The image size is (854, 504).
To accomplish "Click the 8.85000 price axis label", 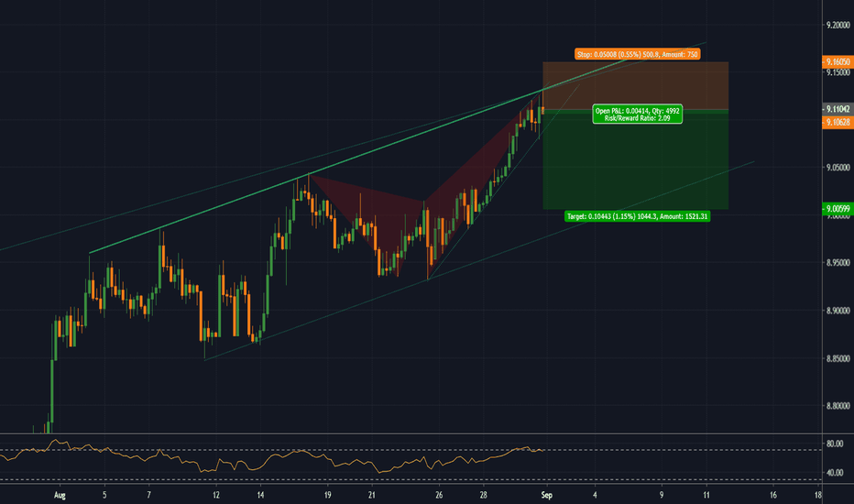I will (x=838, y=358).
